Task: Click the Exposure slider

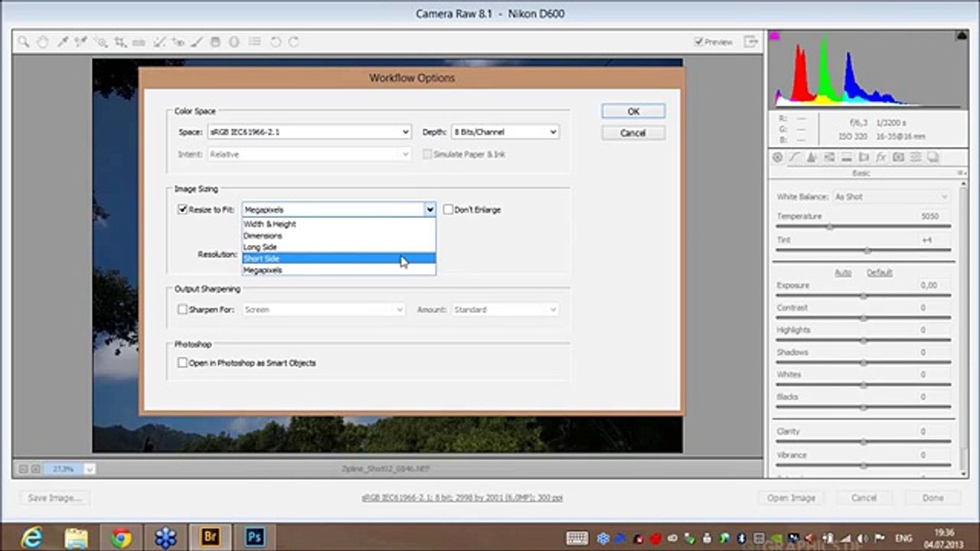Action: pyautogui.click(x=864, y=295)
